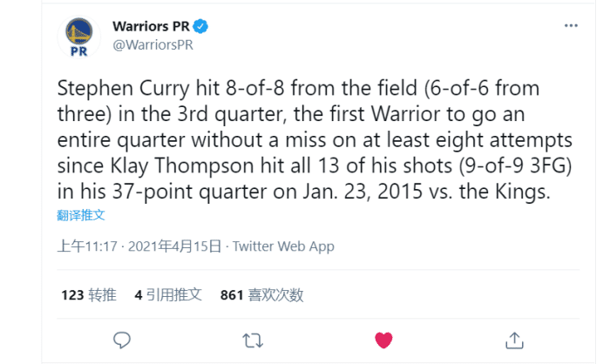
Task: Click the 2021年4月15日 date
Action: pyautogui.click(x=174, y=246)
